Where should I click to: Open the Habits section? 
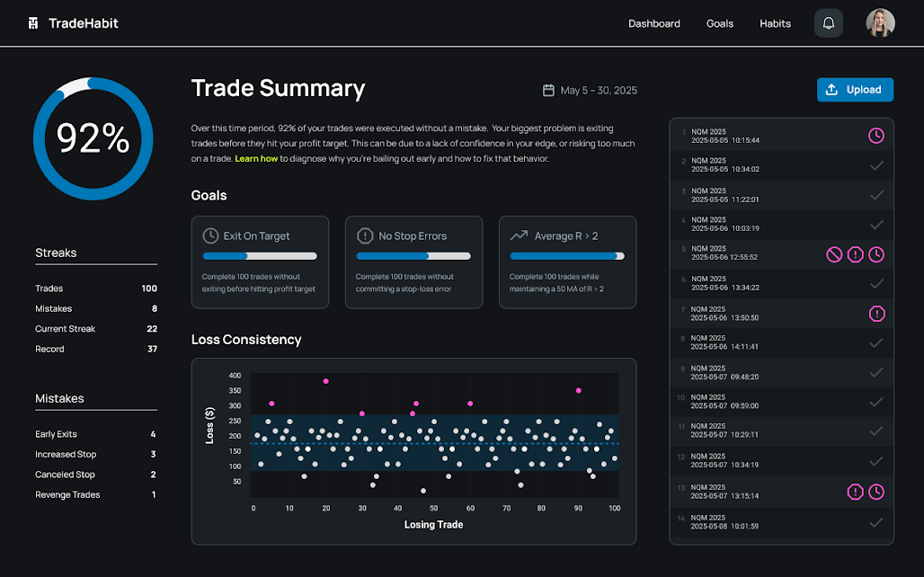[x=775, y=22]
